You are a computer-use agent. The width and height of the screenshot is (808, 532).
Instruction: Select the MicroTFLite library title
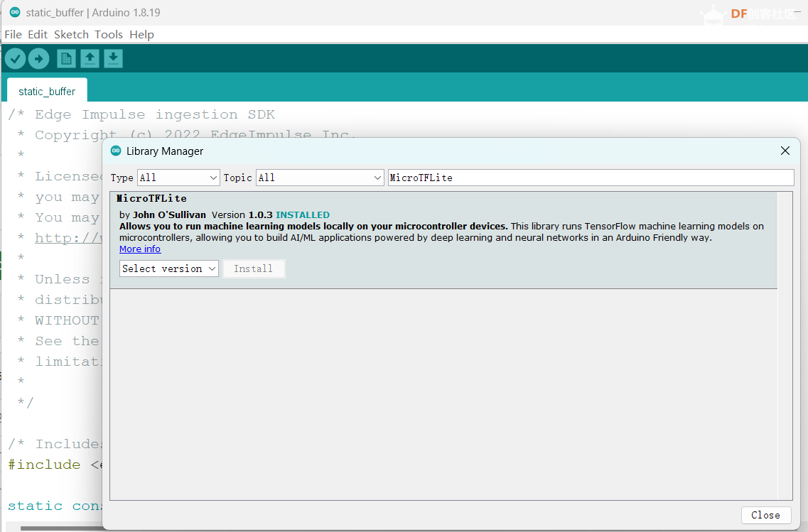[151, 198]
